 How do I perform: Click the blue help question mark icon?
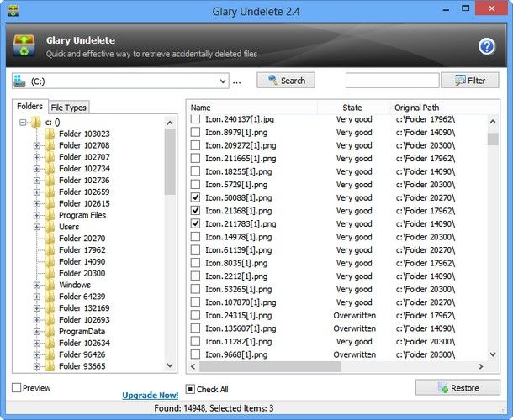pos(486,47)
